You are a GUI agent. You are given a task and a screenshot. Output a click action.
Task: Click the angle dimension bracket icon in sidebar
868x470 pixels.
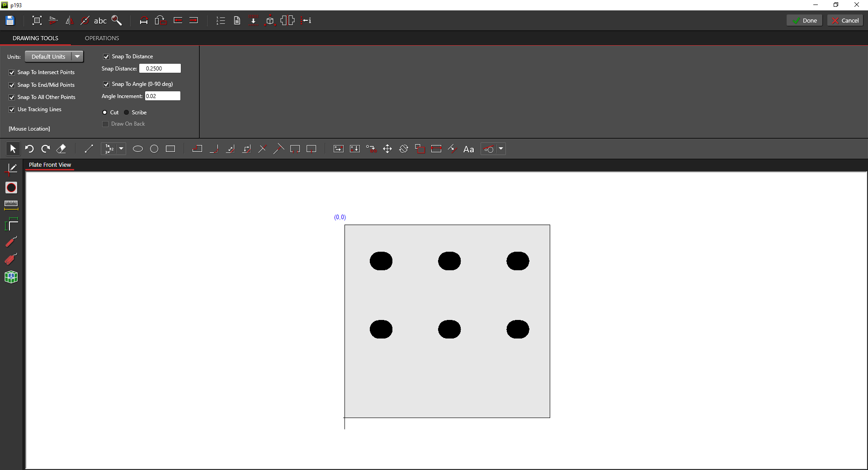click(x=11, y=224)
